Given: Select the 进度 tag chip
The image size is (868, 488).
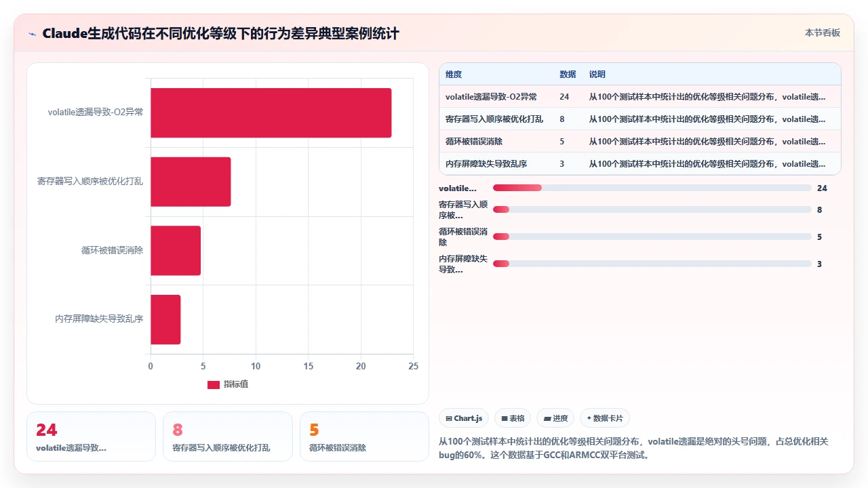Looking at the screenshot, I should 555,418.
